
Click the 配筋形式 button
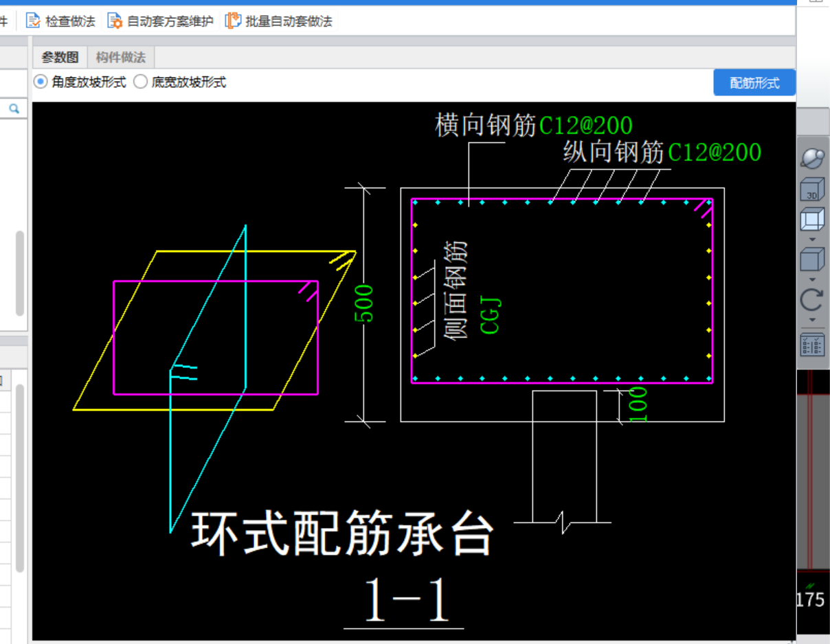point(754,83)
